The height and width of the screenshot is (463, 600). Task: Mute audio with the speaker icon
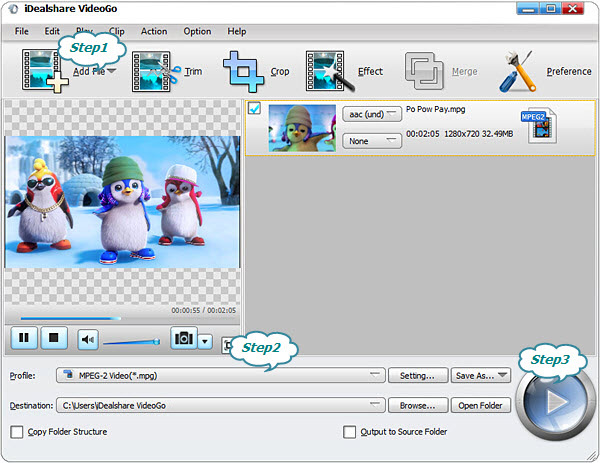[88, 339]
